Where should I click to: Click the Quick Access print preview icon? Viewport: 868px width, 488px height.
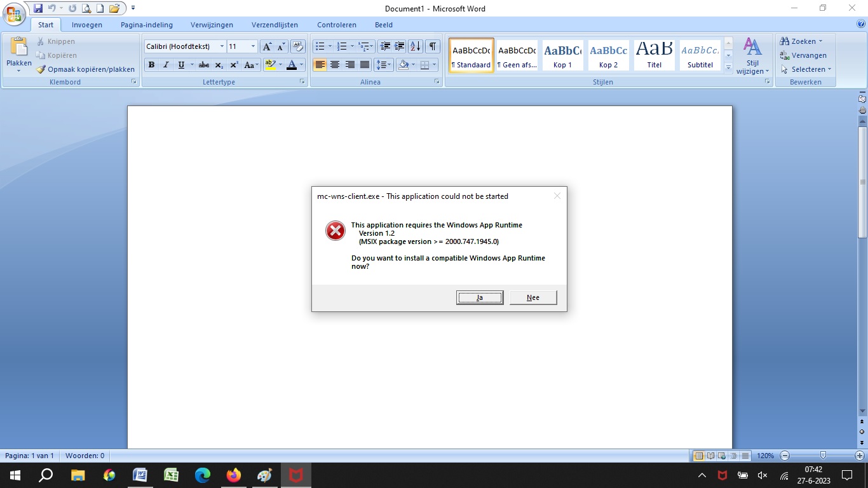pyautogui.click(x=86, y=8)
